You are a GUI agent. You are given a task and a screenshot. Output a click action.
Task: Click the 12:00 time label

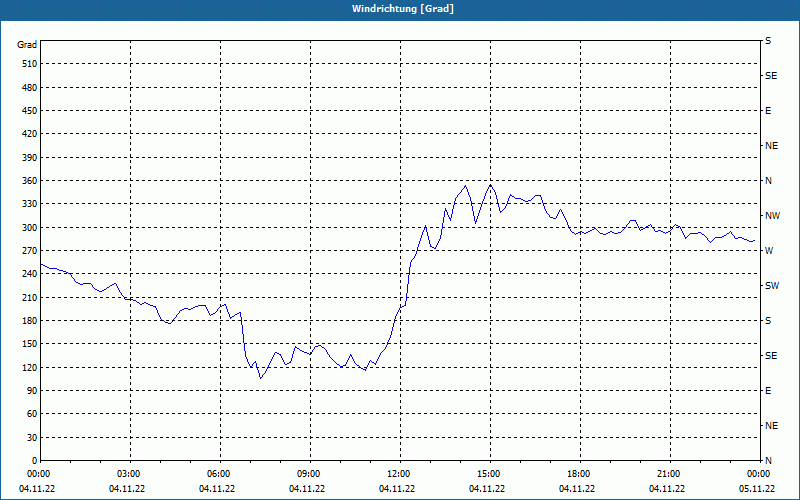396,474
